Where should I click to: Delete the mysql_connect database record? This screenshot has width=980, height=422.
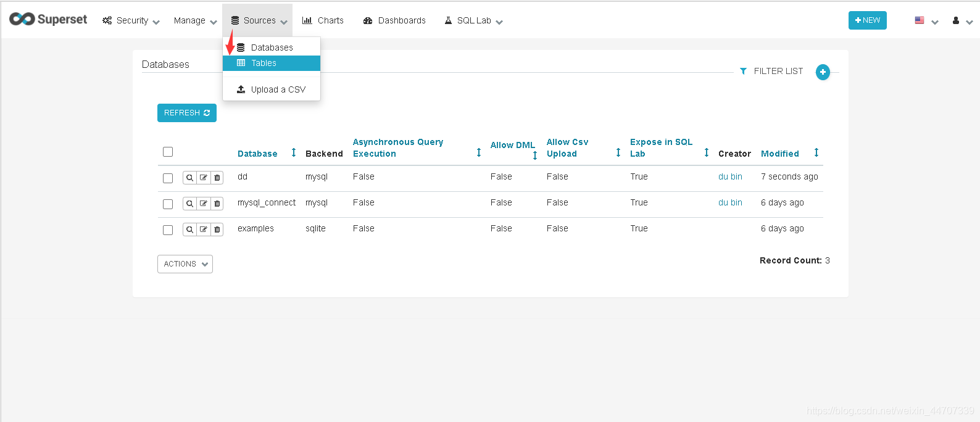217,204
